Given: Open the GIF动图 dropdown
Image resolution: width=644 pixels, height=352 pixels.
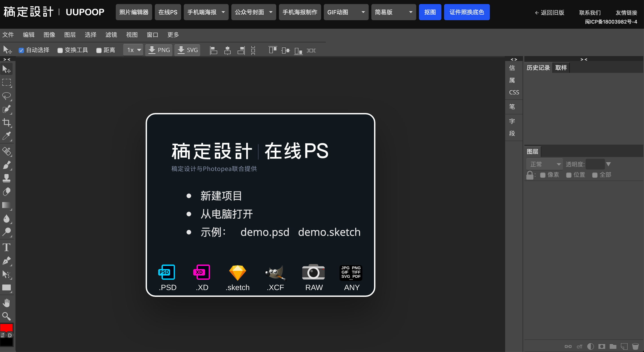Looking at the screenshot, I should 346,12.
